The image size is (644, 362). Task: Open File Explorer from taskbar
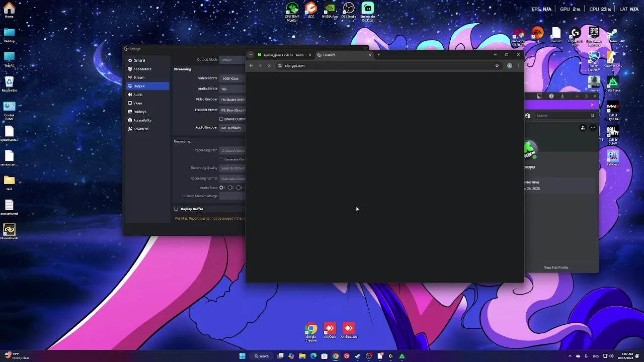pyautogui.click(x=302, y=356)
